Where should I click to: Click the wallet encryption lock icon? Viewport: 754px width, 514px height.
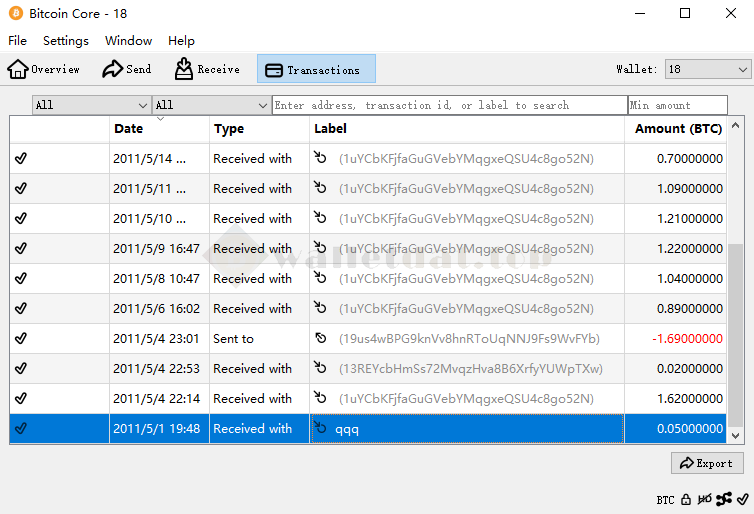coord(686,499)
